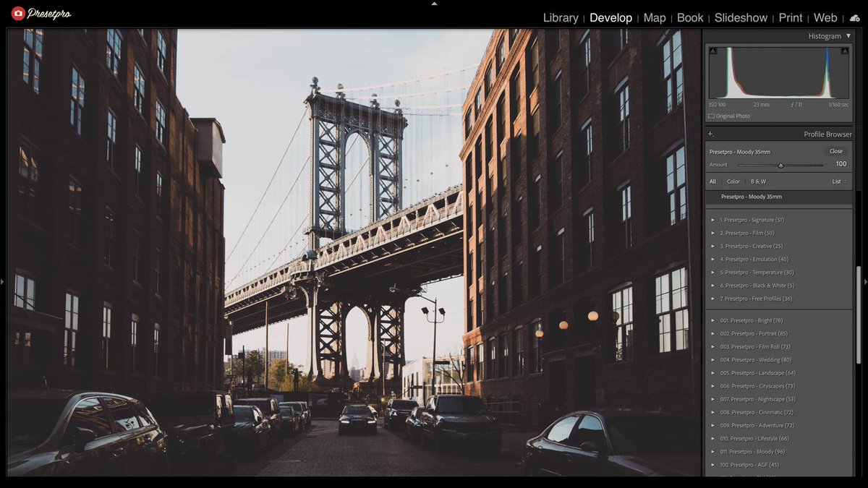Expand 007. Presetpro - Nightscape (53)
The image size is (868, 488).
[x=712, y=399]
